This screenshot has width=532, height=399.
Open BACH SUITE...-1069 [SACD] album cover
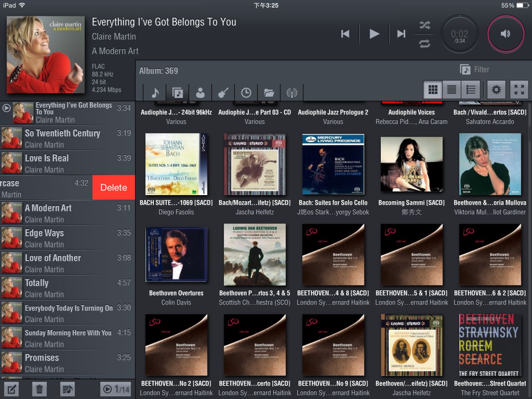click(176, 164)
